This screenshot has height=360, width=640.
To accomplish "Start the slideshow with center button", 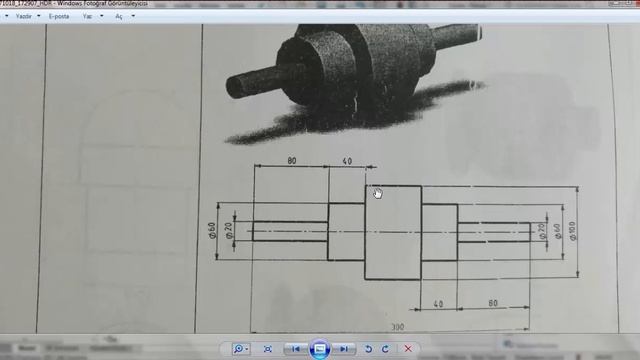I will (320, 349).
